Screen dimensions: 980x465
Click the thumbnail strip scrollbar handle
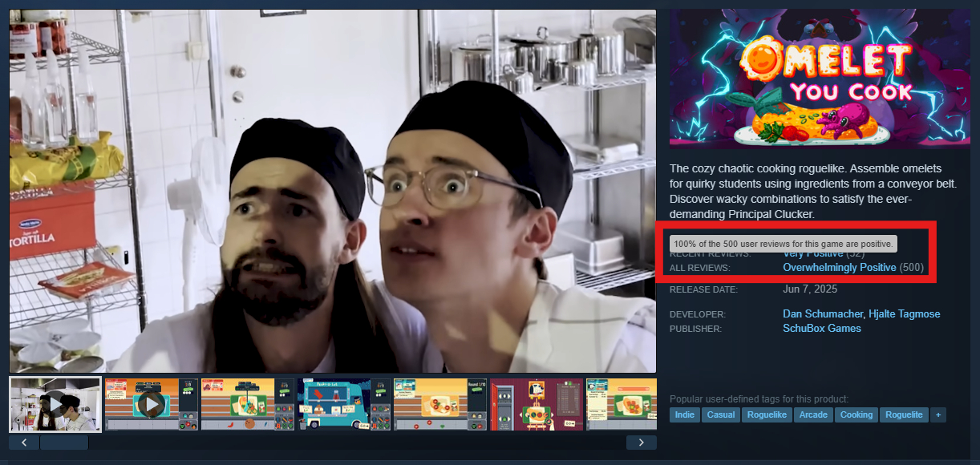click(64, 443)
